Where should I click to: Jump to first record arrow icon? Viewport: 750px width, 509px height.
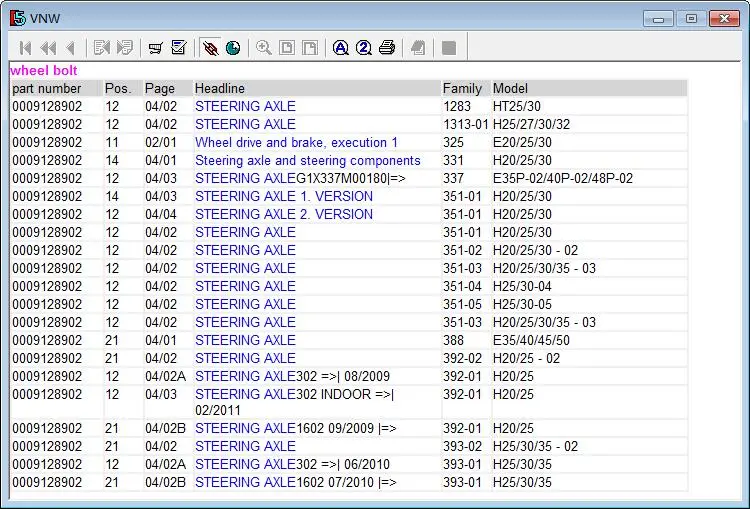25,48
